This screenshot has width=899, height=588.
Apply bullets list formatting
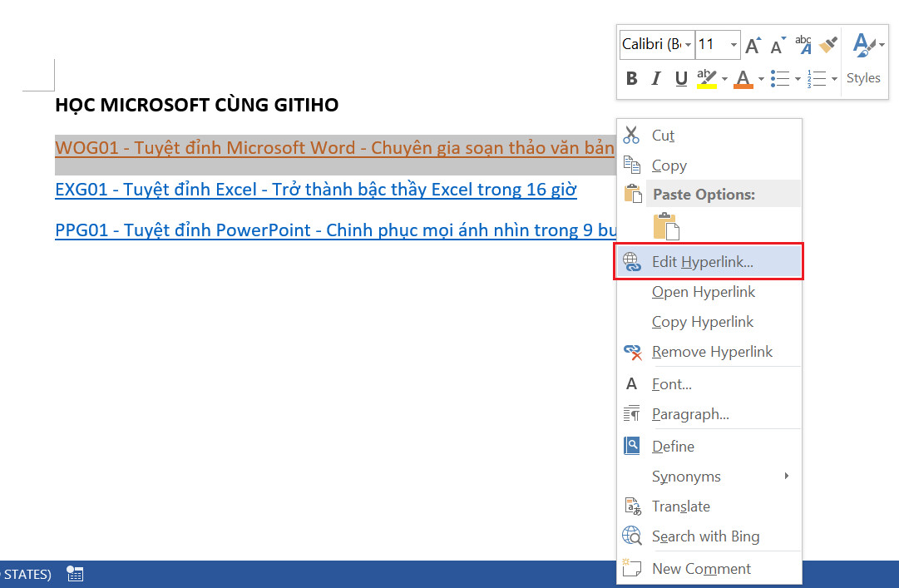780,78
